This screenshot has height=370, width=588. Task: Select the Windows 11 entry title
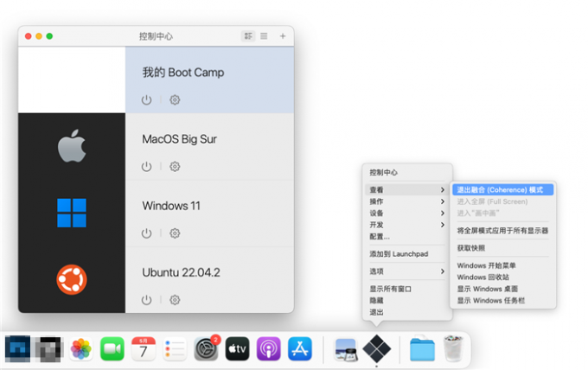pyautogui.click(x=171, y=206)
